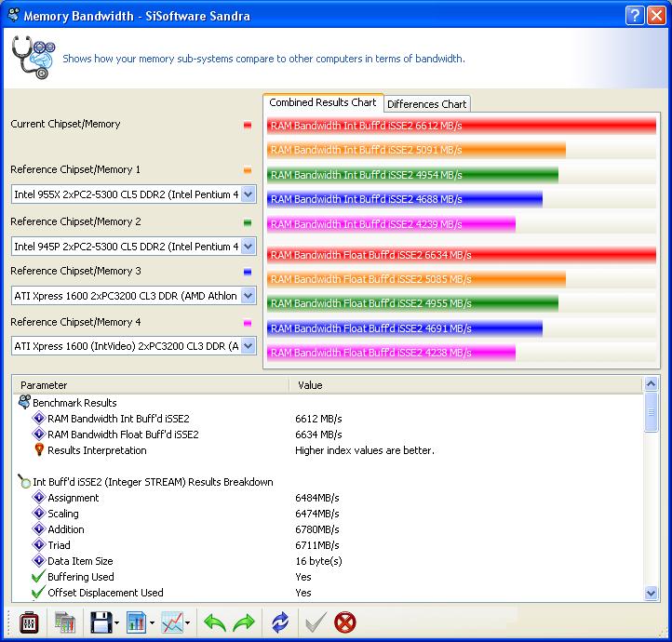Screen dimensions: 672x642
Task: Click the red Float Buff'd 6634 MB/s bar
Action: point(461,255)
